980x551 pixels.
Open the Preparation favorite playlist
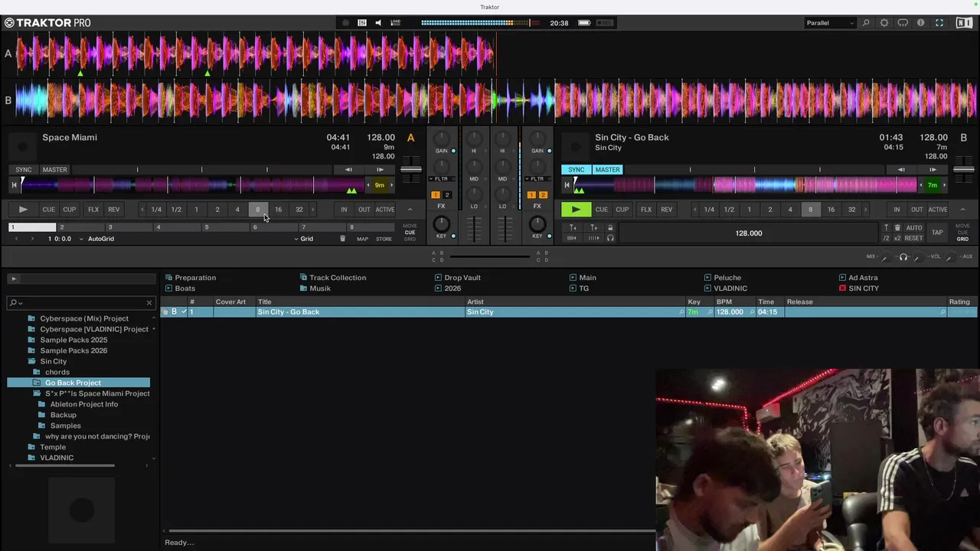195,278
